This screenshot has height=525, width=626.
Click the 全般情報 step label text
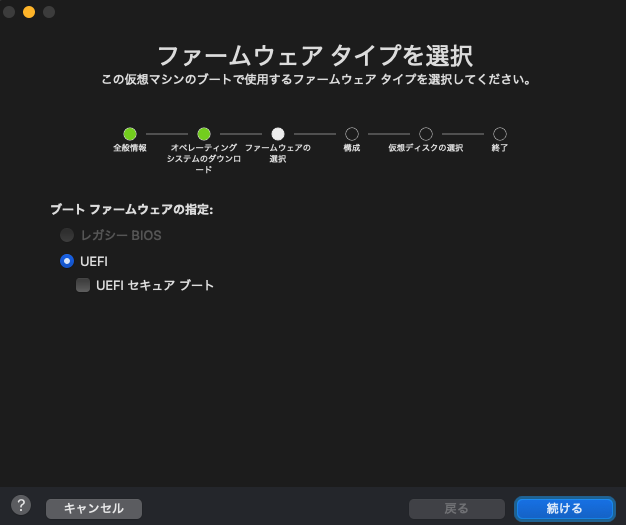click(x=130, y=148)
